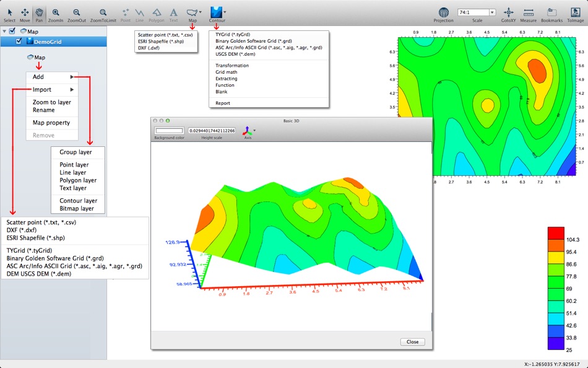
Task: Toggle the Map layer checkbox
Action: click(x=12, y=31)
